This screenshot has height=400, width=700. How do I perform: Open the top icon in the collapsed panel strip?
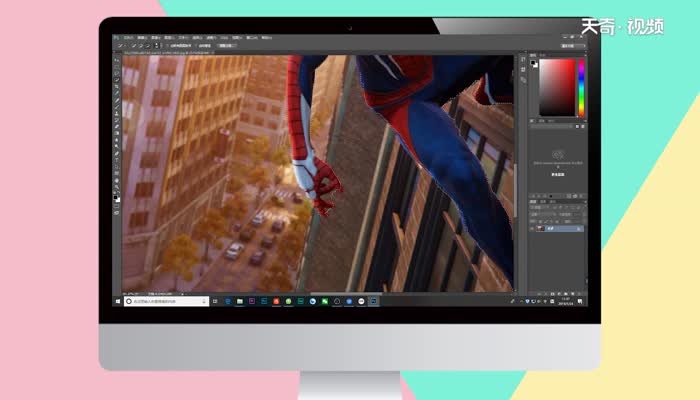[x=523, y=59]
